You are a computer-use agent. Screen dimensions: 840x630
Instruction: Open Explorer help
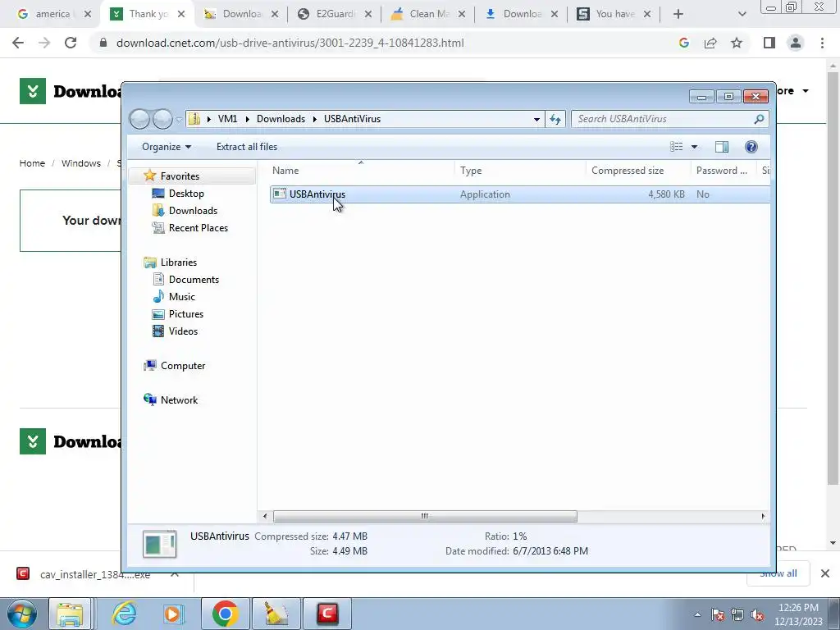[x=751, y=147]
